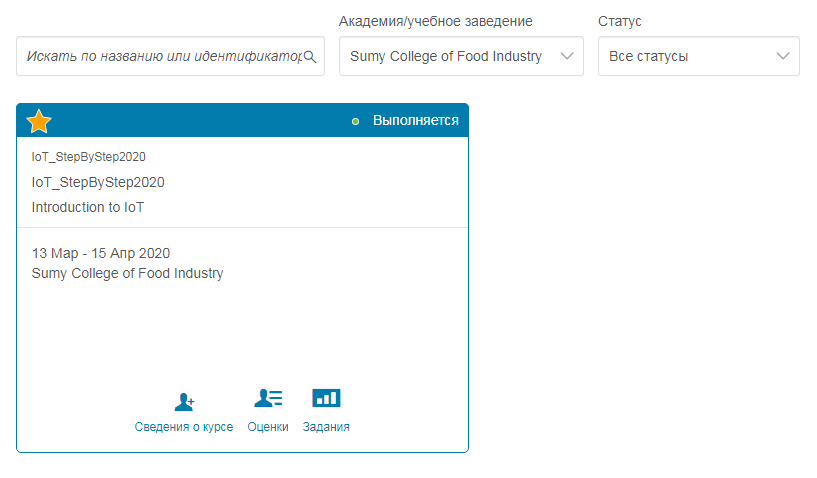The height and width of the screenshot is (478, 817).
Task: Click the Выполняется status label
Action: pos(416,120)
